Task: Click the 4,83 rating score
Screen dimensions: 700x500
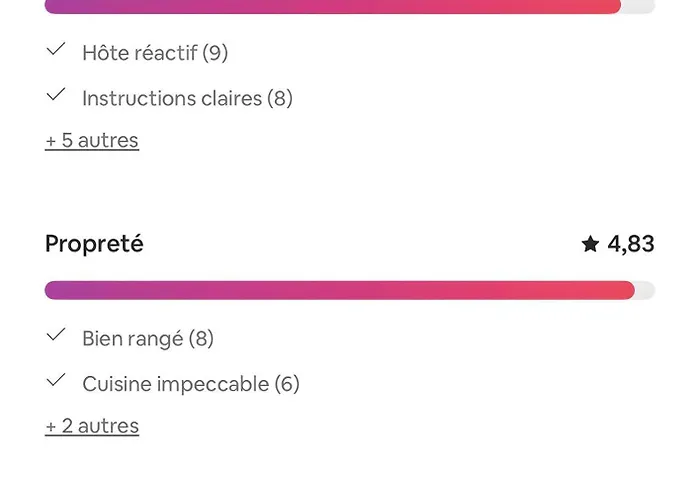Action: click(x=631, y=244)
